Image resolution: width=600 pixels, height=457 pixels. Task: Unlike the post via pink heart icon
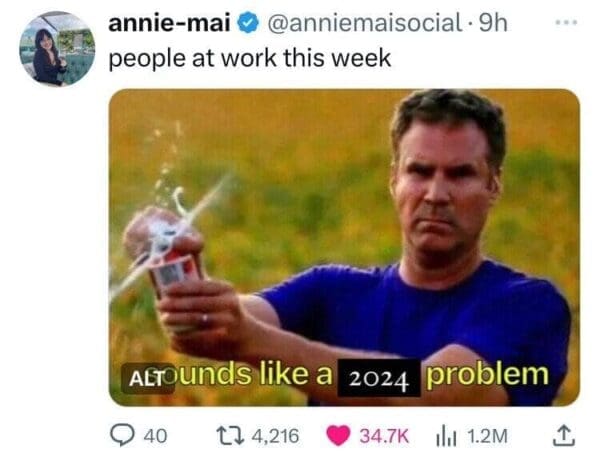[x=338, y=436]
